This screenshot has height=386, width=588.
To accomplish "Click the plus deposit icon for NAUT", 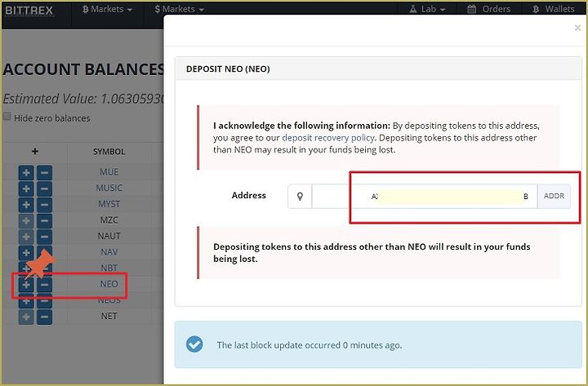I will tap(26, 237).
